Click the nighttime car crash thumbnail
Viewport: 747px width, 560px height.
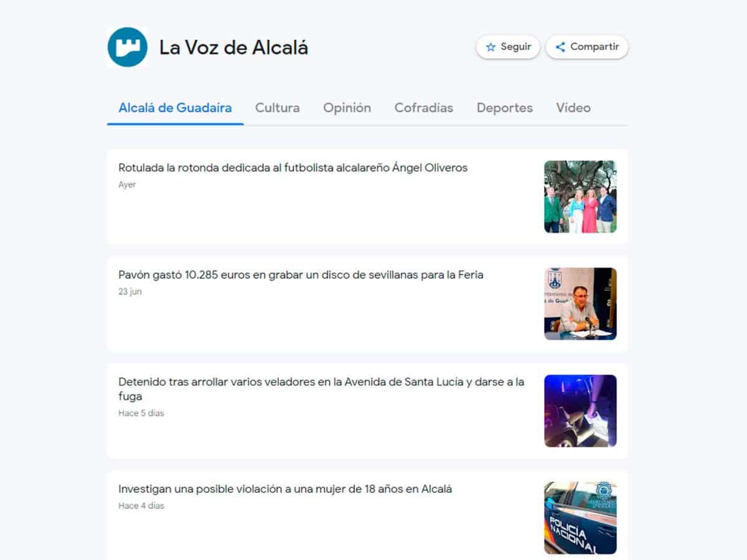click(580, 411)
